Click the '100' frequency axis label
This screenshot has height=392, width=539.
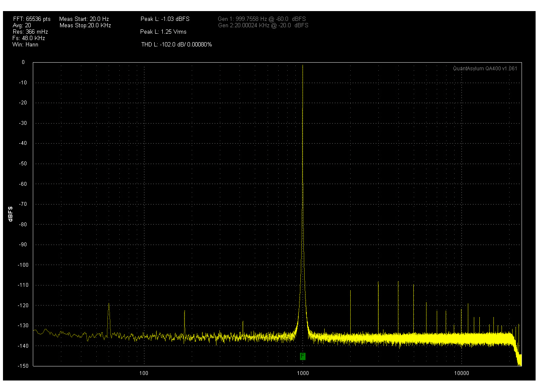[x=144, y=374]
